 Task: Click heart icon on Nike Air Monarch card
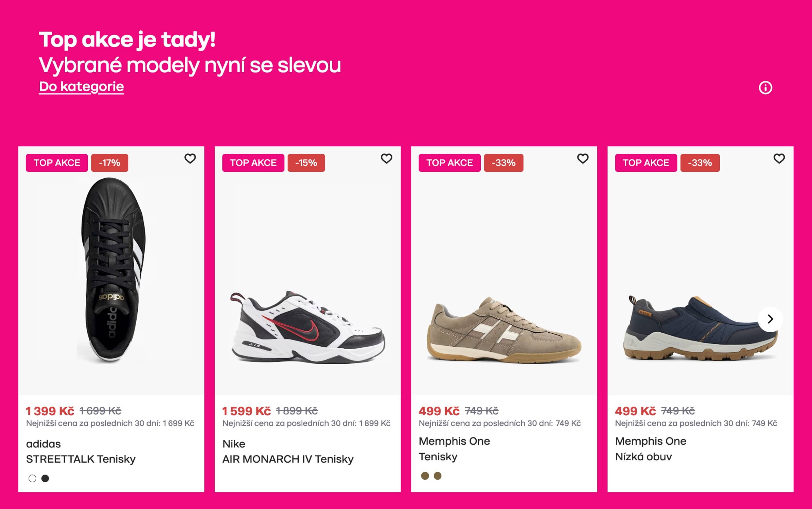(387, 159)
